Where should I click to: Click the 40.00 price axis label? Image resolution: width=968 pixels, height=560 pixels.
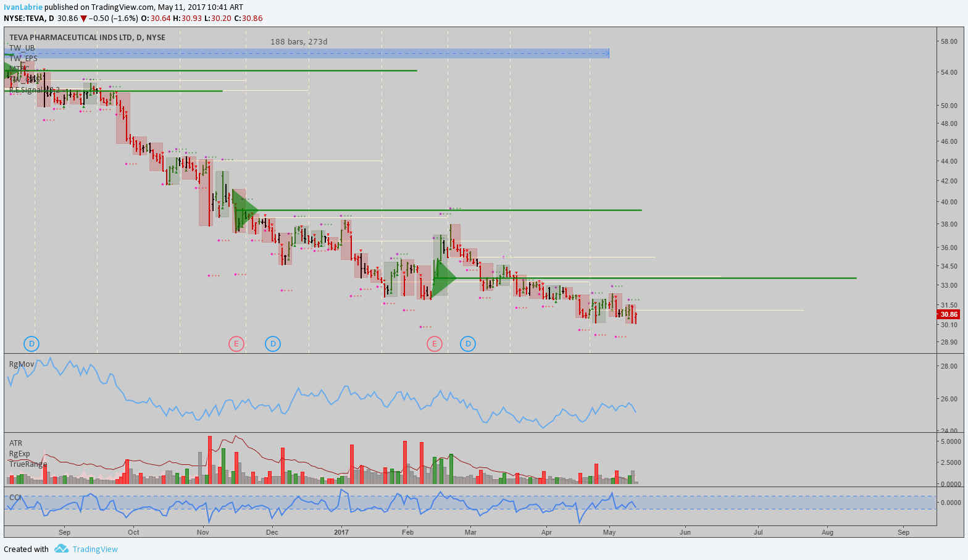949,202
